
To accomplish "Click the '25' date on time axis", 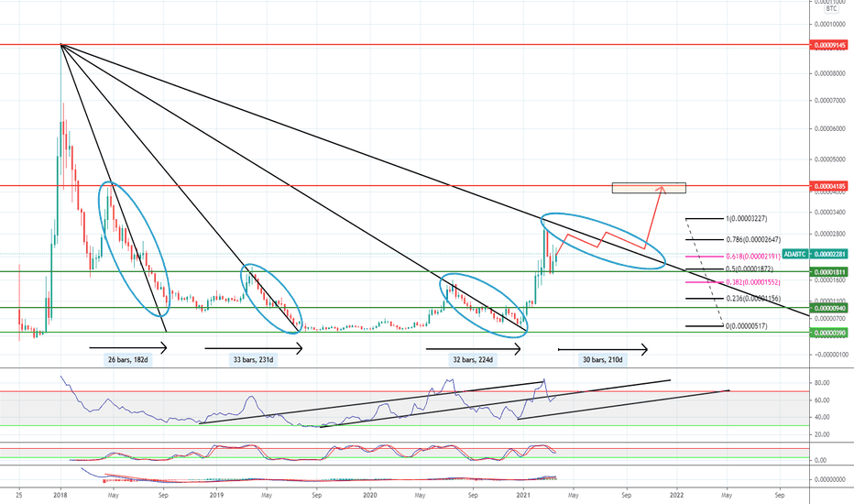I will (x=19, y=495).
